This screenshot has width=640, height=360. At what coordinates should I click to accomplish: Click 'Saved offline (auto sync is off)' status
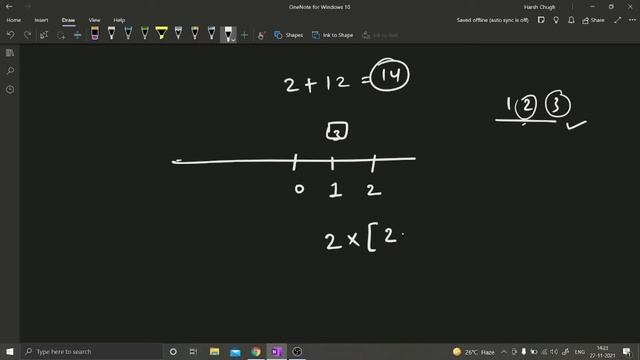click(x=492, y=20)
